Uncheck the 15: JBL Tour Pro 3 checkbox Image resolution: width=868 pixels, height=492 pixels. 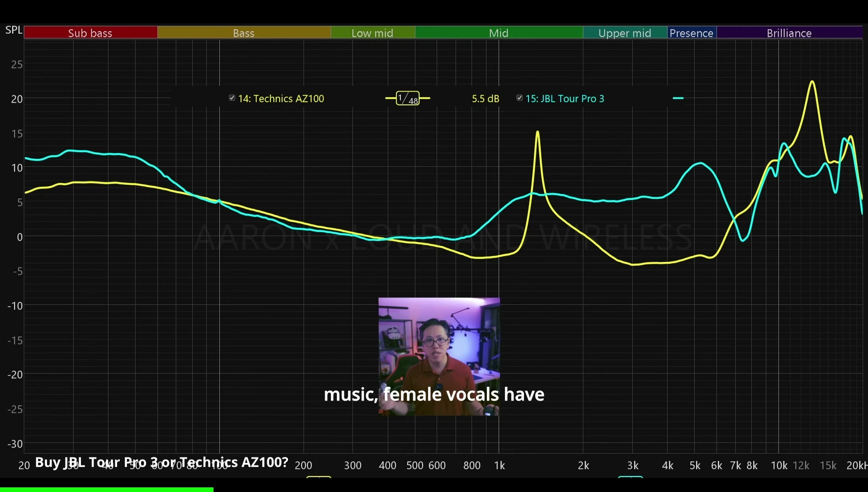pyautogui.click(x=519, y=98)
